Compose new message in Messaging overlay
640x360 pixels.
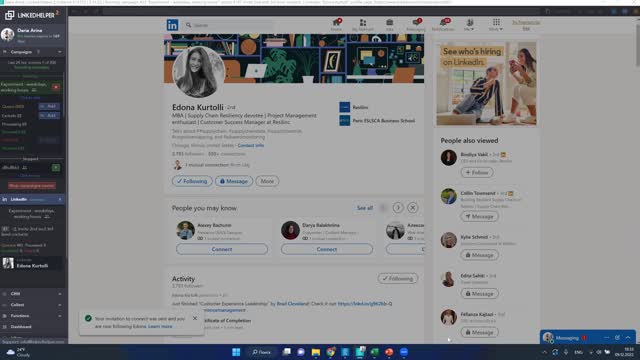coord(618,338)
